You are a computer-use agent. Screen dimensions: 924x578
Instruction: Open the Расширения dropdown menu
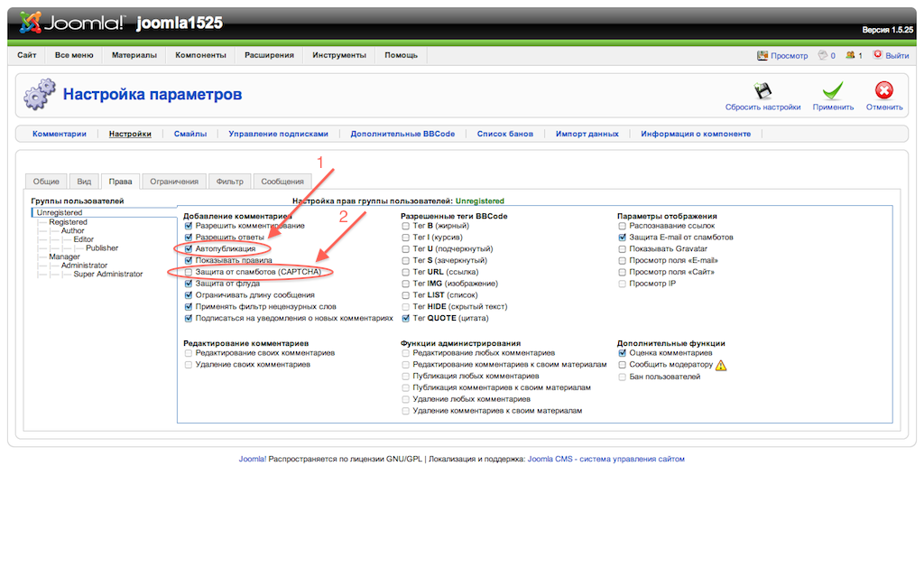(269, 55)
